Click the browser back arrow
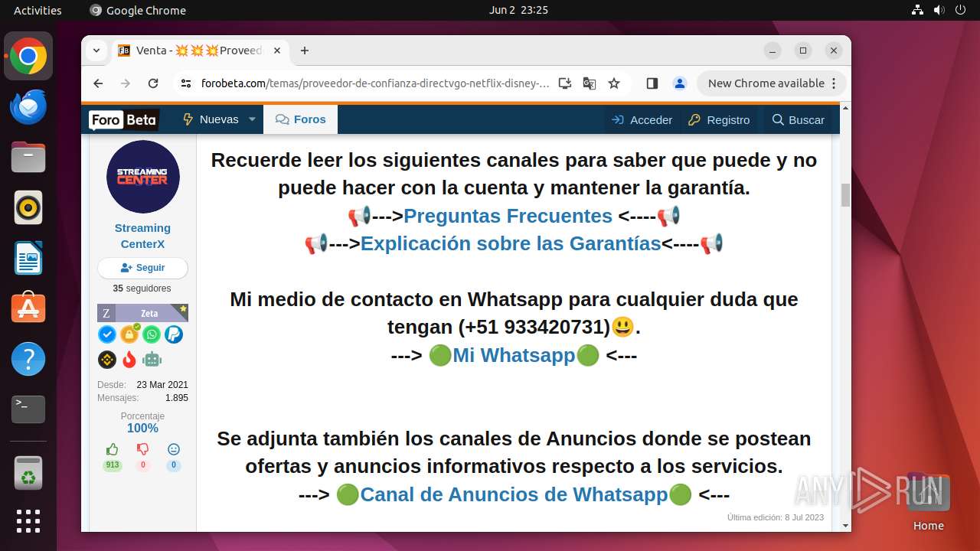Screen dimensions: 980x551 (98, 83)
